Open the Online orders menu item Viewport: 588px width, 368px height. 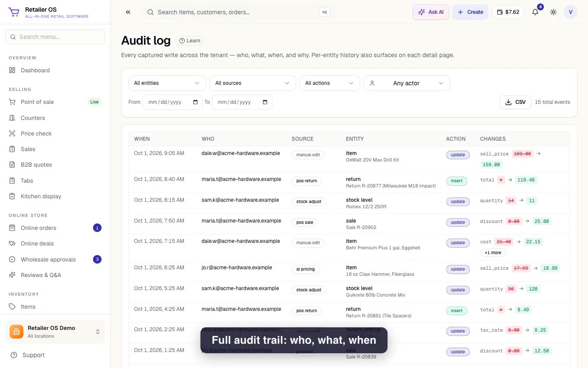pos(55,228)
